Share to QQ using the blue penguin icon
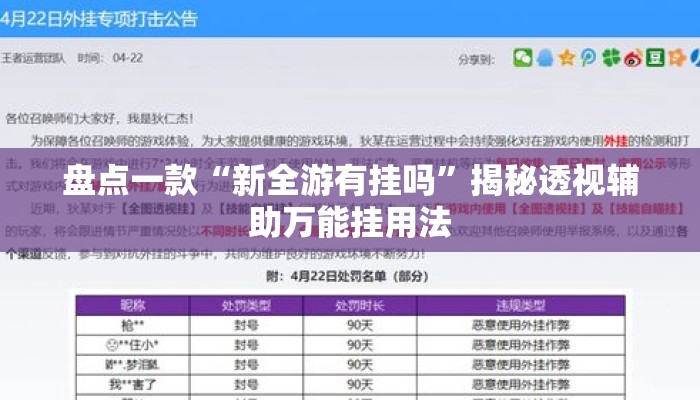Screen dimensions: 700x400 click(545, 58)
